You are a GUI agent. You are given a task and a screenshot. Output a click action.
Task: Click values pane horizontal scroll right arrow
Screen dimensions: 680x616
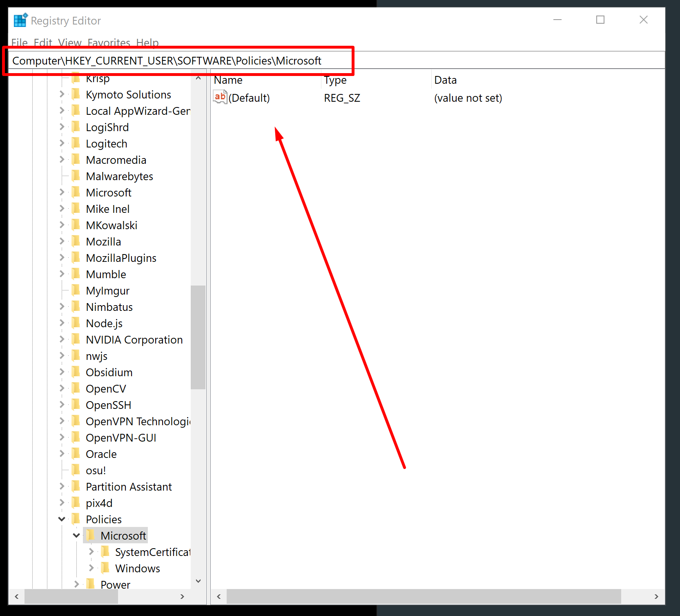[x=656, y=596]
